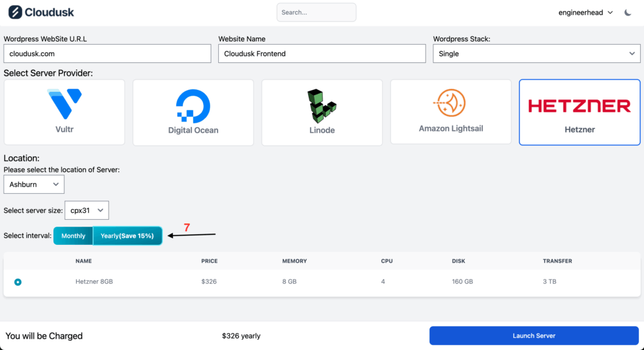Expand the cpx31 server size dropdown

coord(87,210)
